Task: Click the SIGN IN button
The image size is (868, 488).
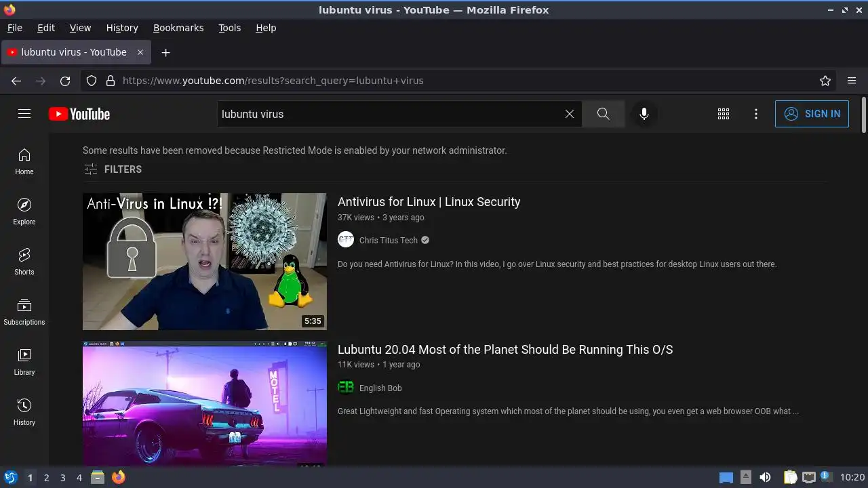Action: [x=812, y=114]
